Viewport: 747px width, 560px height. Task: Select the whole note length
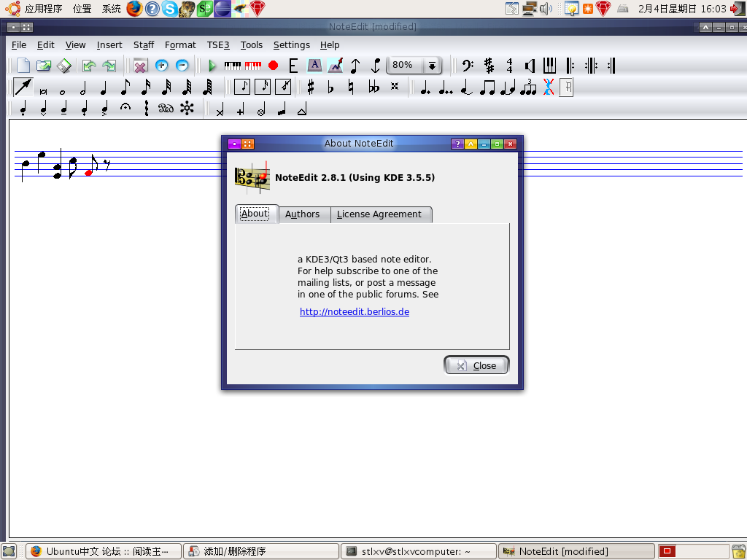63,92
